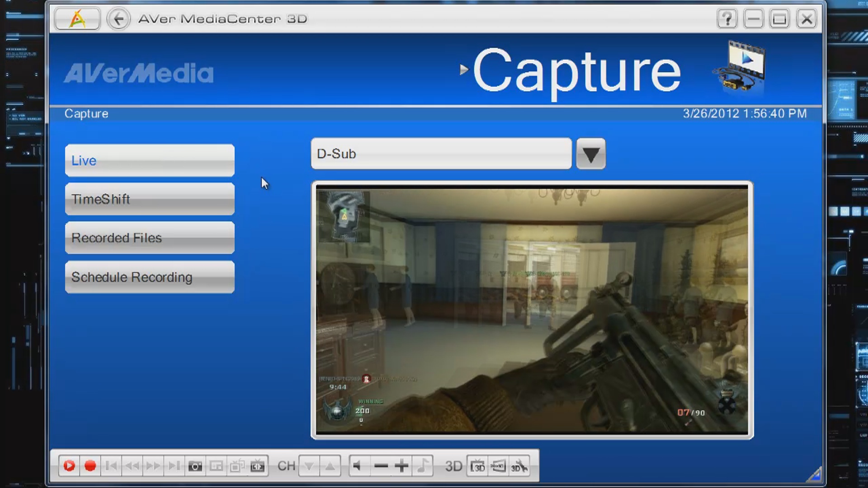Viewport: 868px width, 488px height.
Task: Open help with the question mark icon
Action: tap(727, 19)
